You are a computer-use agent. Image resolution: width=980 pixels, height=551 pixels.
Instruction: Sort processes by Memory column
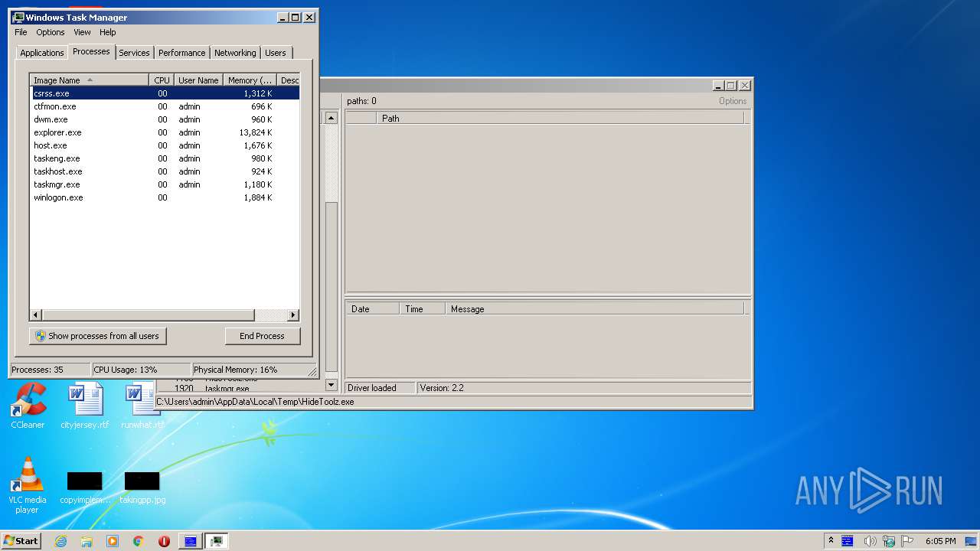tap(250, 80)
